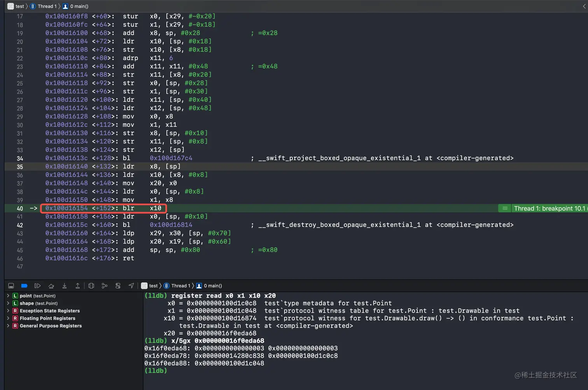Click the R icon beside Floating Point Registers
The height and width of the screenshot is (390, 588).
coord(15,318)
